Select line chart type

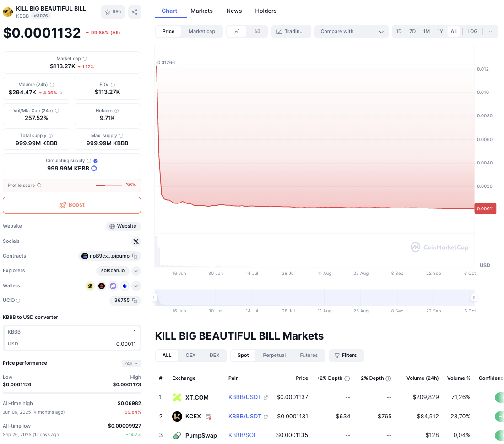[237, 31]
